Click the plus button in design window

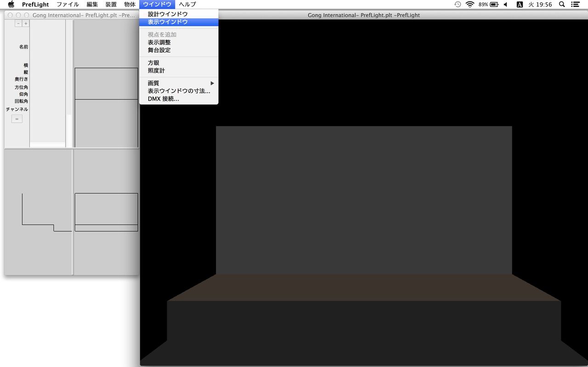[x=26, y=23]
